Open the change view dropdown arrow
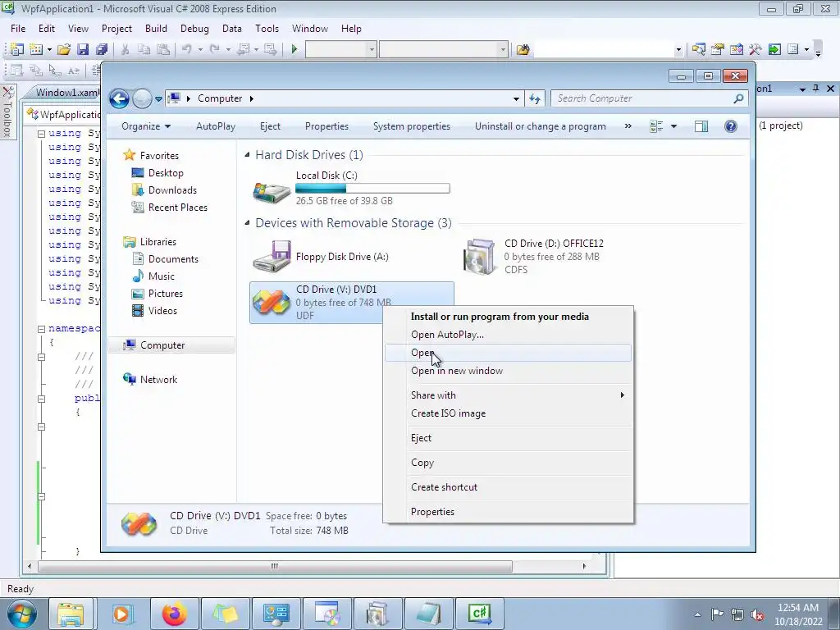The height and width of the screenshot is (630, 840). click(x=674, y=126)
